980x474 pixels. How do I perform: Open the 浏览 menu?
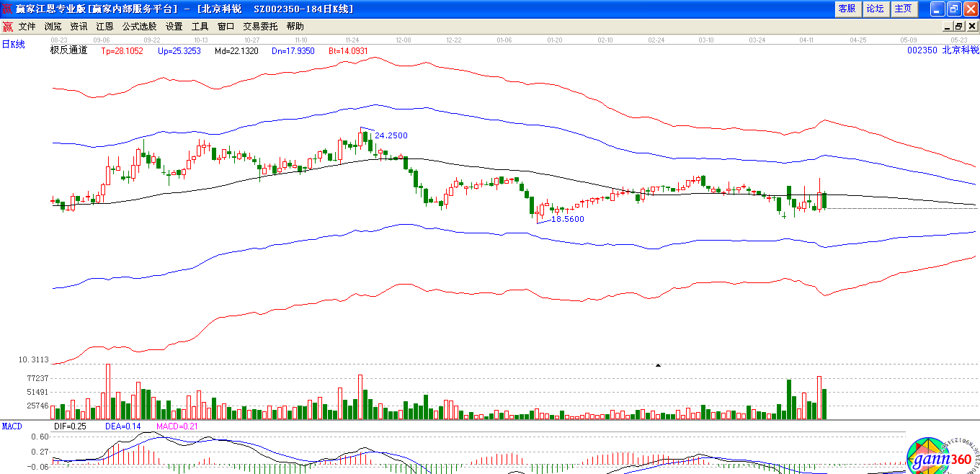pyautogui.click(x=53, y=27)
